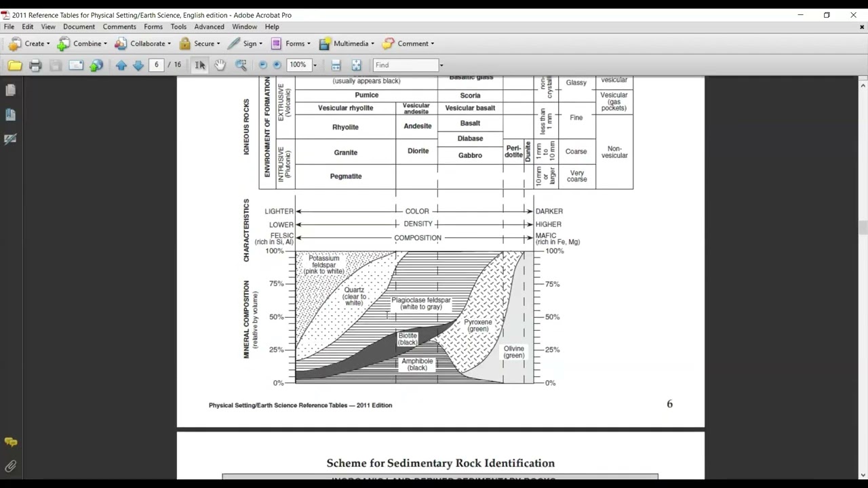The width and height of the screenshot is (868, 488).
Task: Click the Save disk icon
Action: [x=56, y=65]
